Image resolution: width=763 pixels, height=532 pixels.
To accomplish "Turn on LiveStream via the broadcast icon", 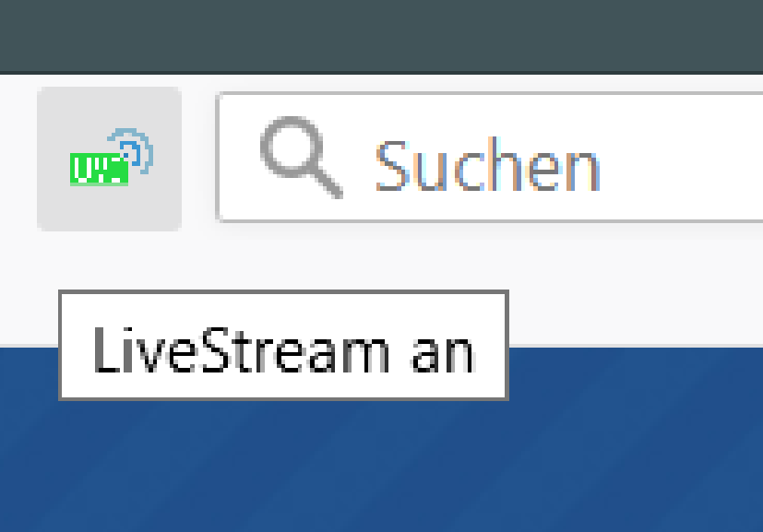I will [110, 159].
